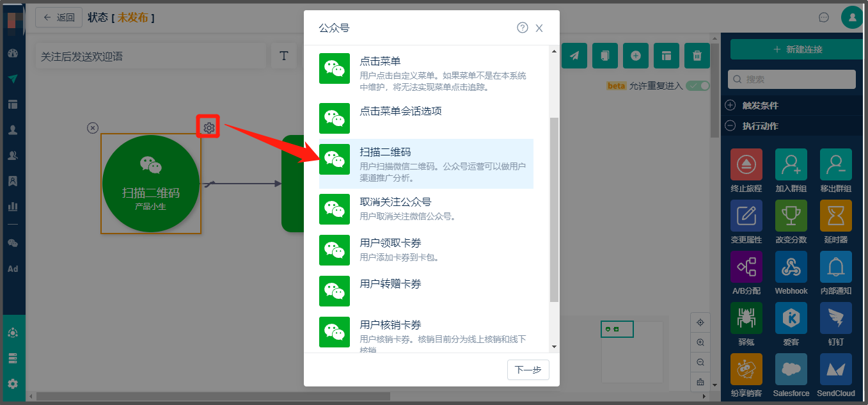Click the plus add toolbar button
This screenshot has height=405, width=868.
(x=636, y=56)
